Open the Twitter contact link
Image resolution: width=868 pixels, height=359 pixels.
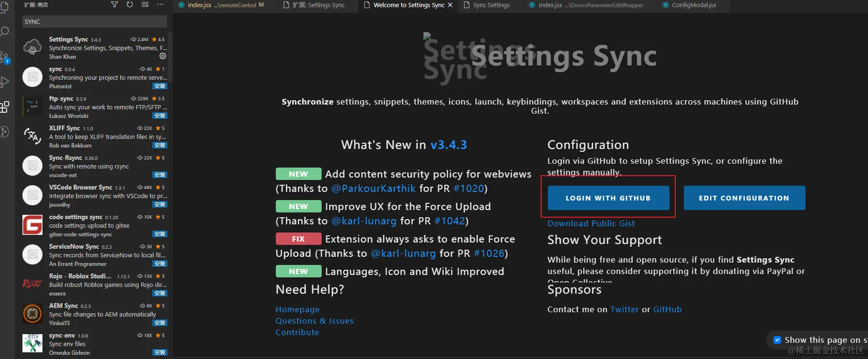click(x=624, y=309)
